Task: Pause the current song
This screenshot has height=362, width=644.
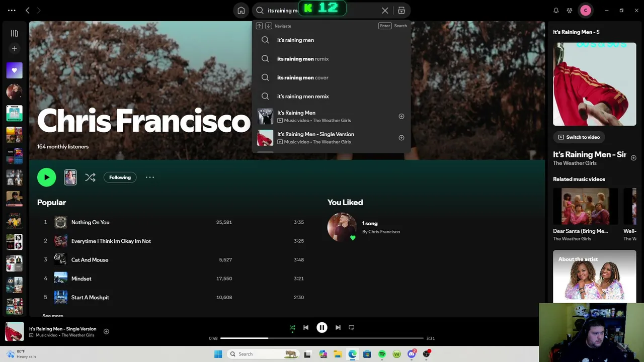Action: click(x=322, y=328)
